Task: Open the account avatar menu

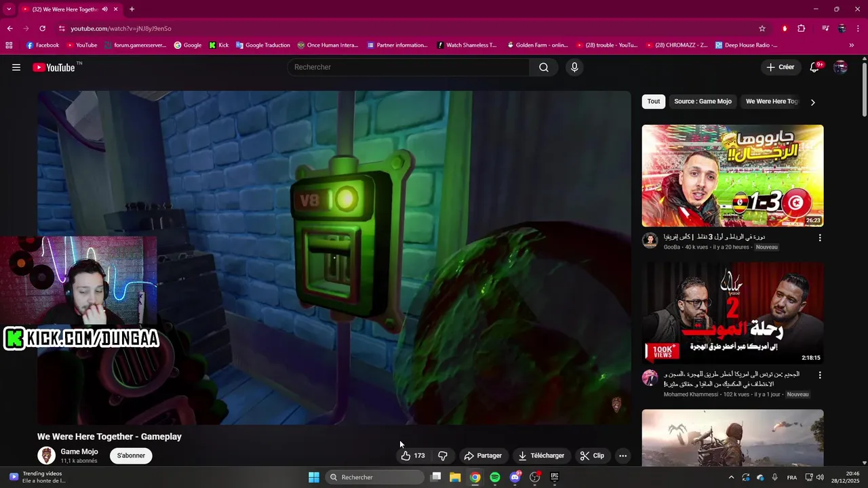Action: (x=840, y=67)
